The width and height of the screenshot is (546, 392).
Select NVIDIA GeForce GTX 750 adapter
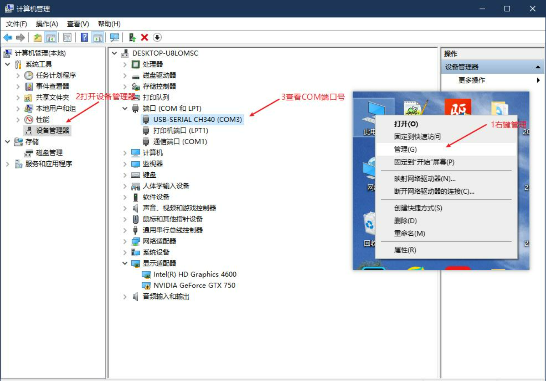tap(194, 285)
